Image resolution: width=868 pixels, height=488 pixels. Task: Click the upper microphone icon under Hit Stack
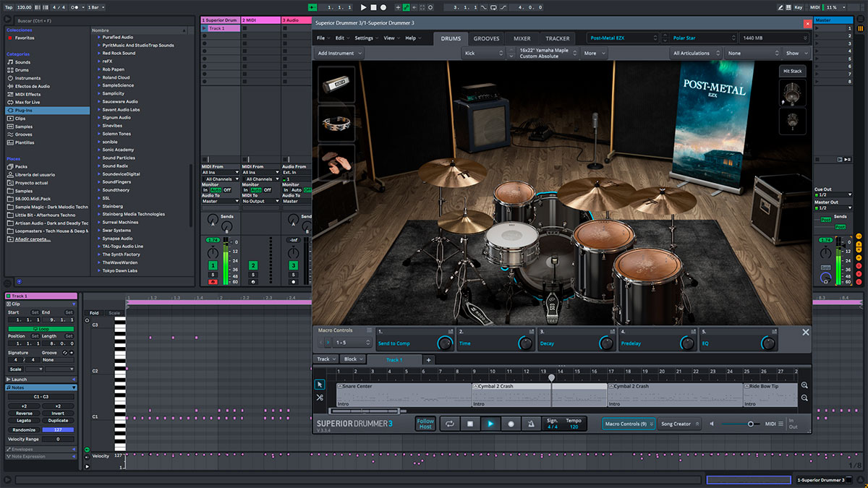tap(793, 93)
